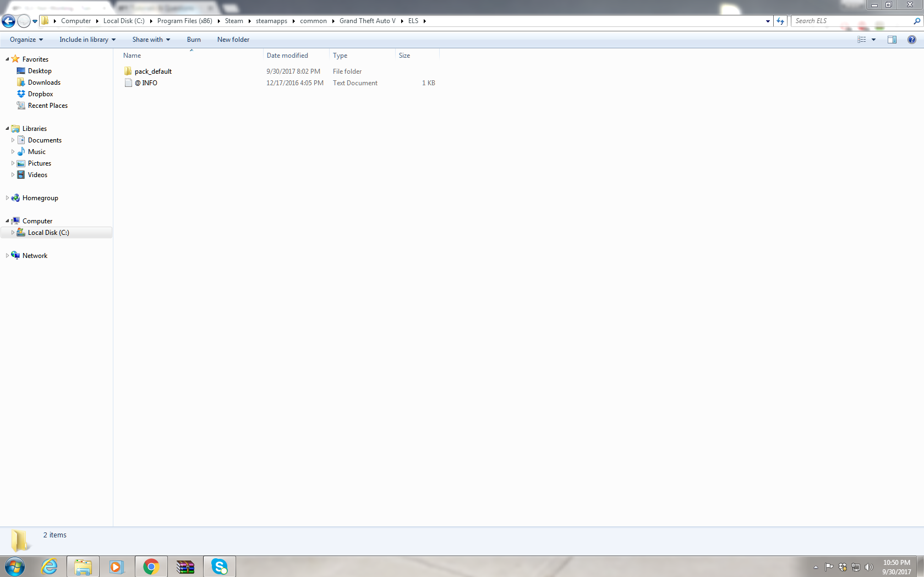Screen dimensions: 924x577
Task: Select the Videos library
Action: tap(37, 175)
